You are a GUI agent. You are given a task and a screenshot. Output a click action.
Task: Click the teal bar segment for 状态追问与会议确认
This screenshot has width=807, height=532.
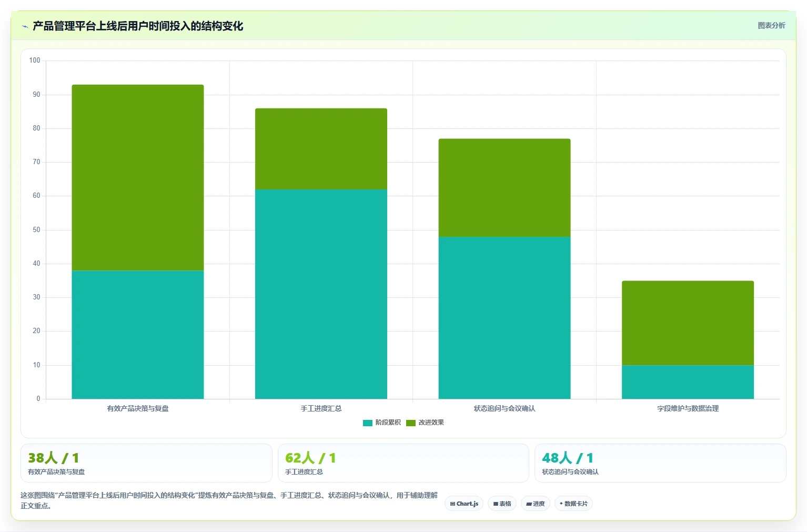[x=505, y=318]
